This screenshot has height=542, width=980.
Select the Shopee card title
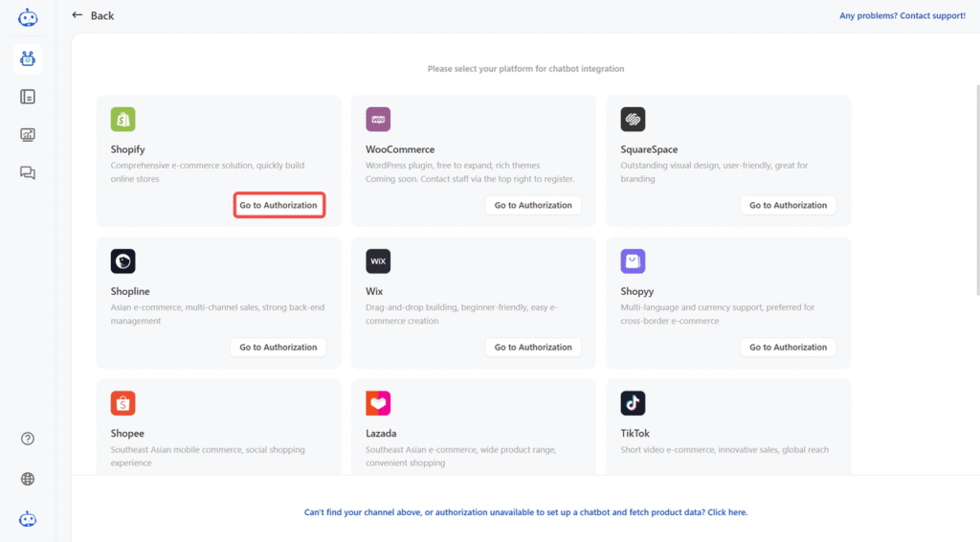click(127, 433)
